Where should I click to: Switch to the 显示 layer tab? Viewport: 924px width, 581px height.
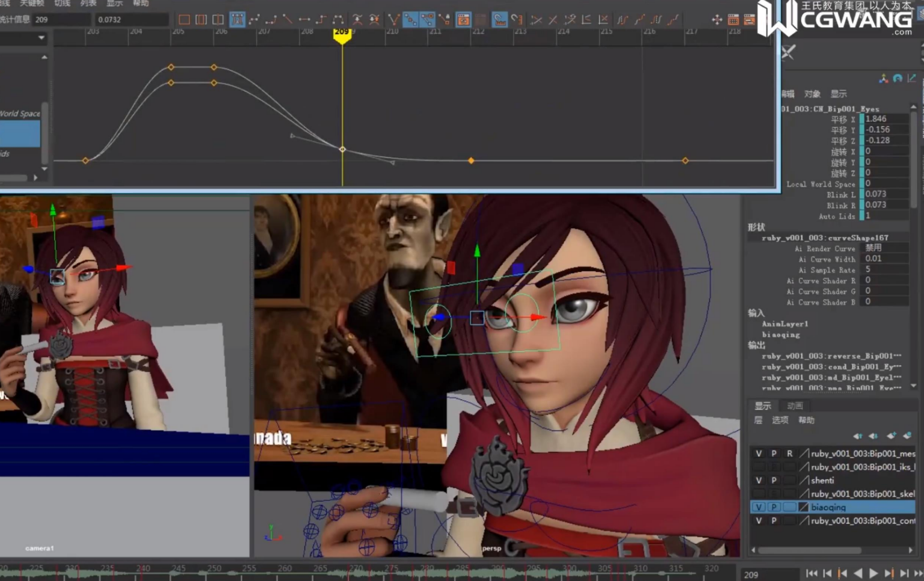pos(763,406)
